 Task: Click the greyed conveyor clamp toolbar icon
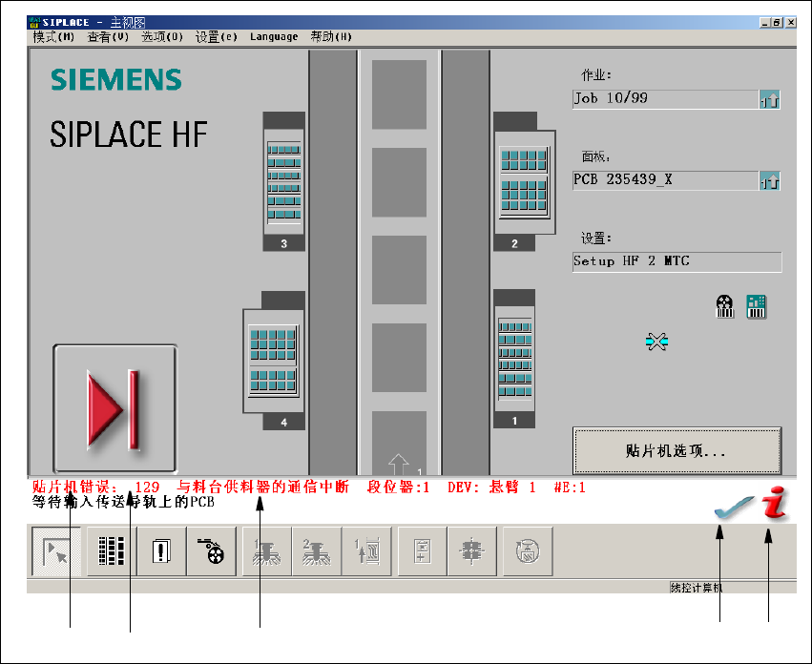(471, 551)
